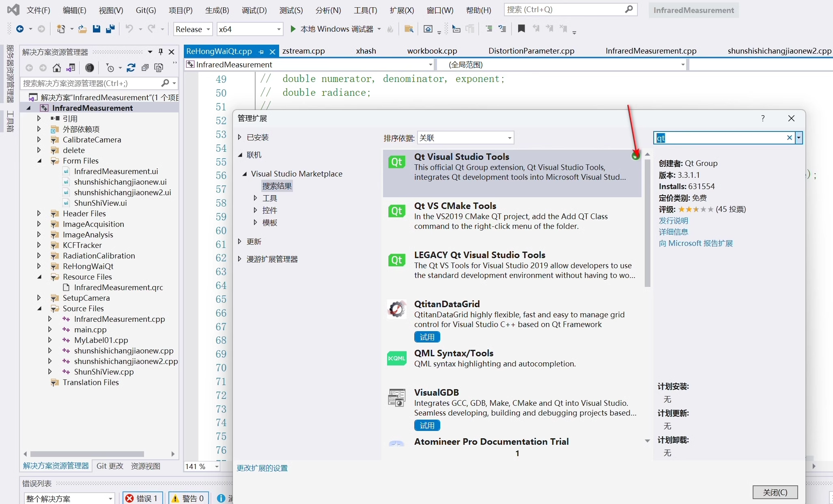The width and height of the screenshot is (833, 504).
Task: Click the extension search box containing qt
Action: (x=722, y=138)
